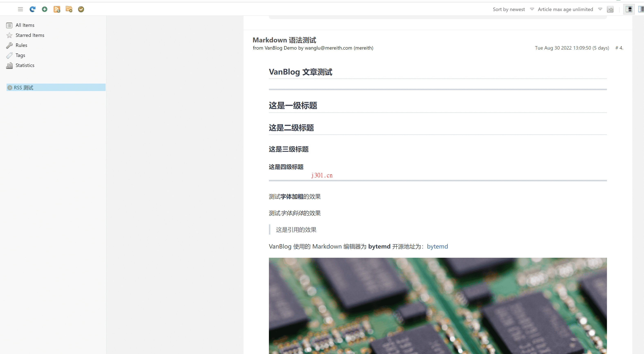Click the blockquote 这是引用的效果
The width and height of the screenshot is (644, 354).
pyautogui.click(x=296, y=230)
